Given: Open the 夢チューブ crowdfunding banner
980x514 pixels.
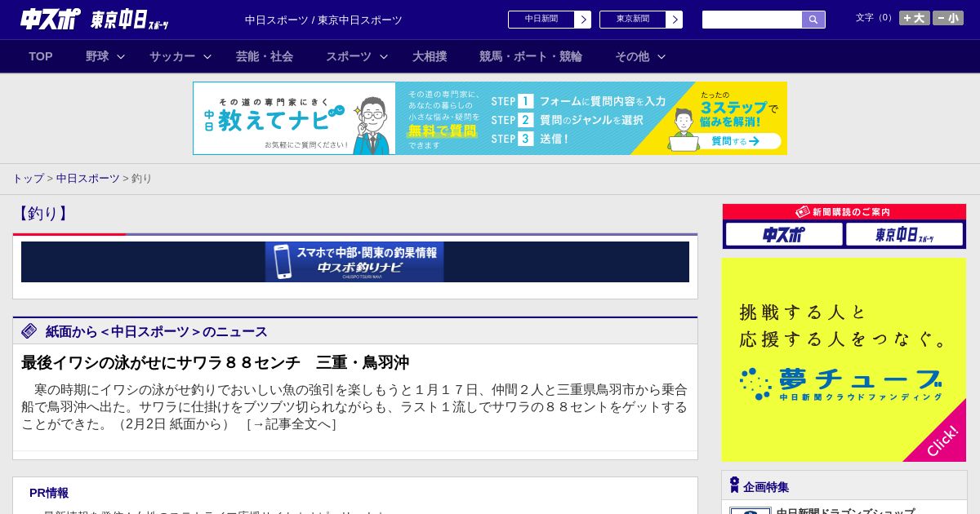Looking at the screenshot, I should 844,360.
